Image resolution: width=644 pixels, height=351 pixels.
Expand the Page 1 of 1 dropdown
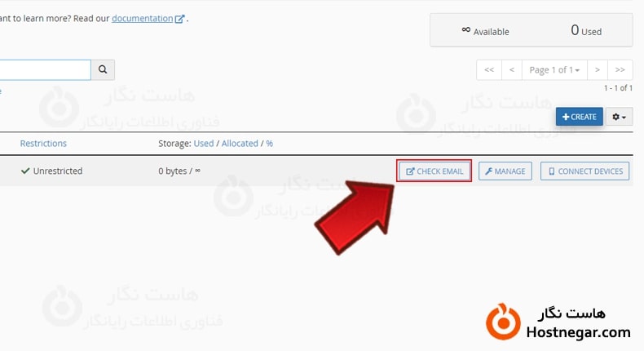[x=554, y=70]
